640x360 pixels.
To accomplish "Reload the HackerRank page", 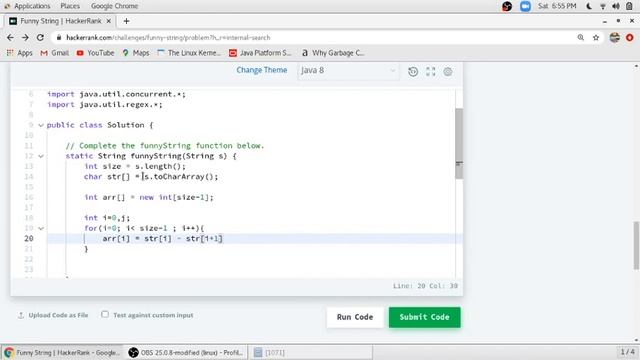I will click(40, 38).
